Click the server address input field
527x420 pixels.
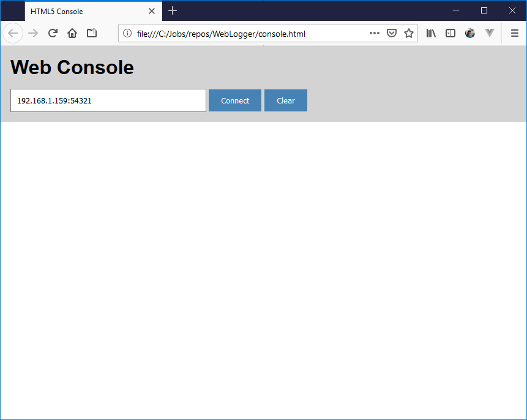108,100
